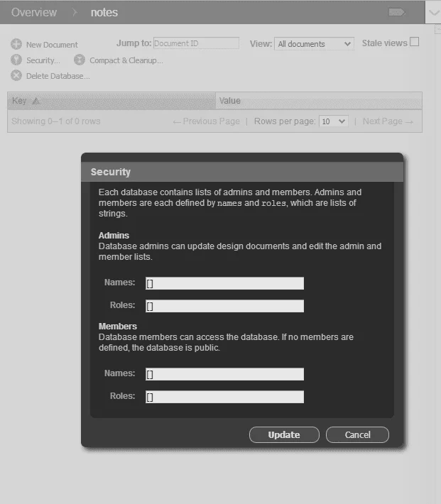Go to Overview breadcrumb
The width and height of the screenshot is (441, 504).
pyautogui.click(x=34, y=12)
